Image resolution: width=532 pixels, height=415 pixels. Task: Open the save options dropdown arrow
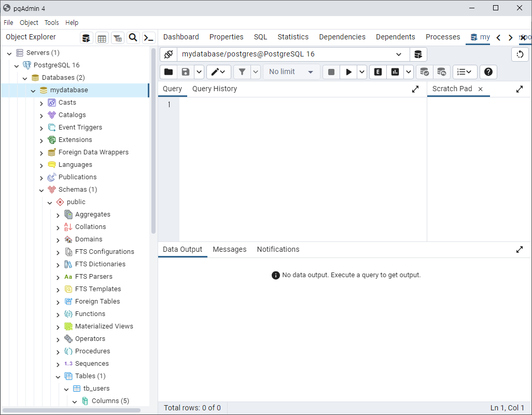pyautogui.click(x=199, y=72)
